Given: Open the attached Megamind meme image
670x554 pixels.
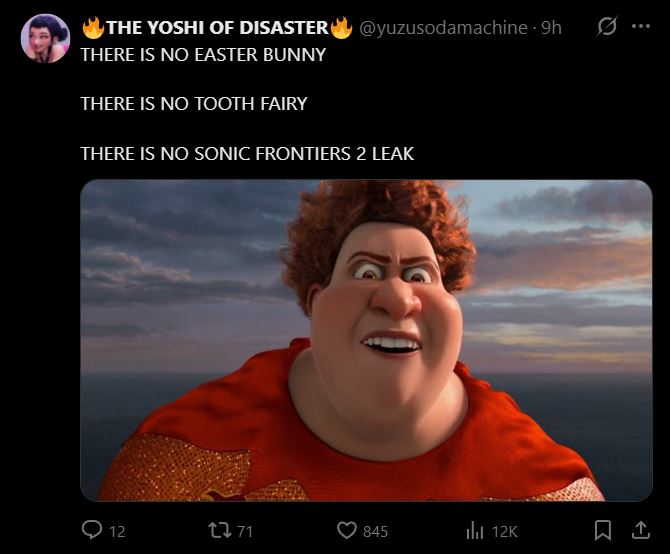Looking at the screenshot, I should click(366, 340).
